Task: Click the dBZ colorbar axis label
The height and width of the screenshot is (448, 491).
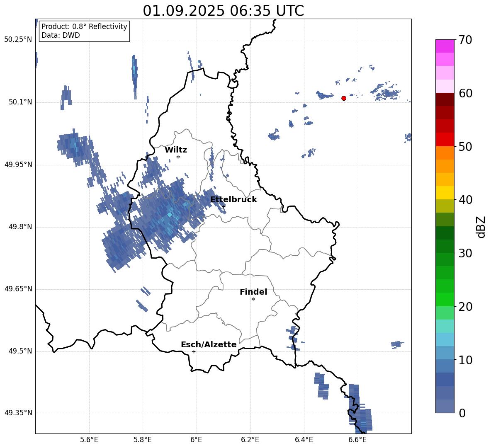Action: (481, 227)
